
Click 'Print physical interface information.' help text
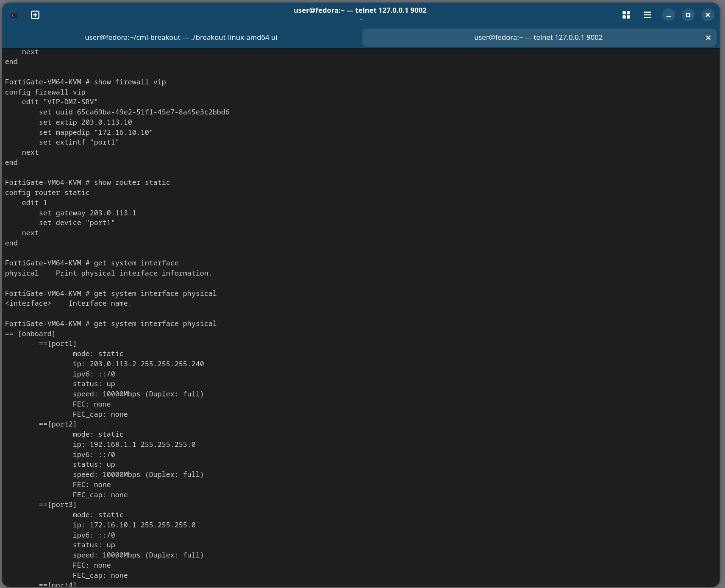pos(134,273)
